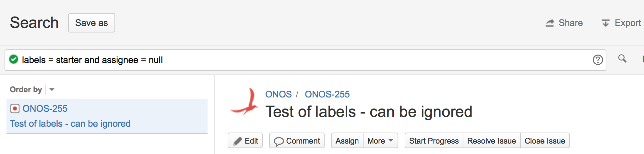
Task: Click Start Progress workflow button
Action: tap(434, 141)
